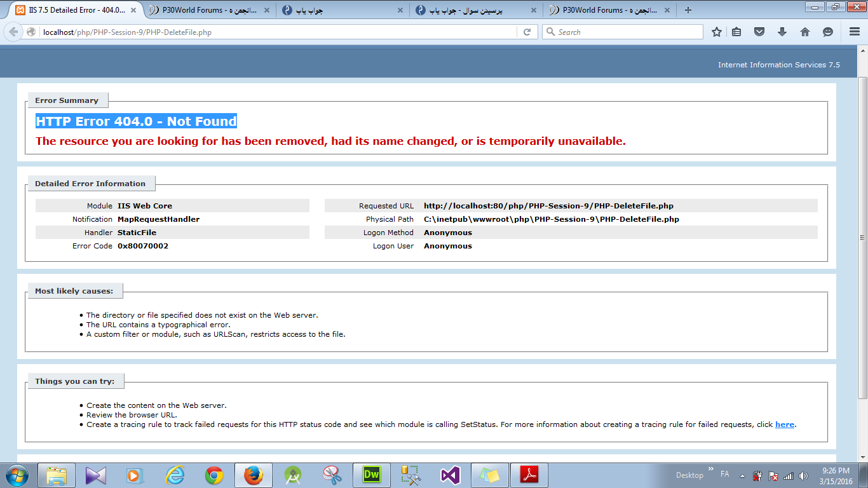Click 'Review the browser URL' line
868x488 pixels.
[x=132, y=415]
